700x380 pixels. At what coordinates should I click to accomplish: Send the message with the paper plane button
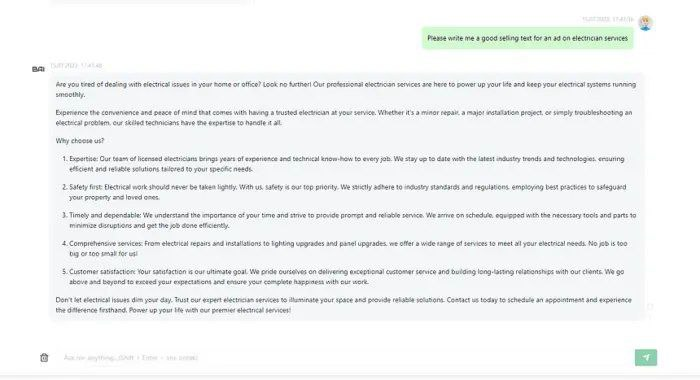[646, 358]
